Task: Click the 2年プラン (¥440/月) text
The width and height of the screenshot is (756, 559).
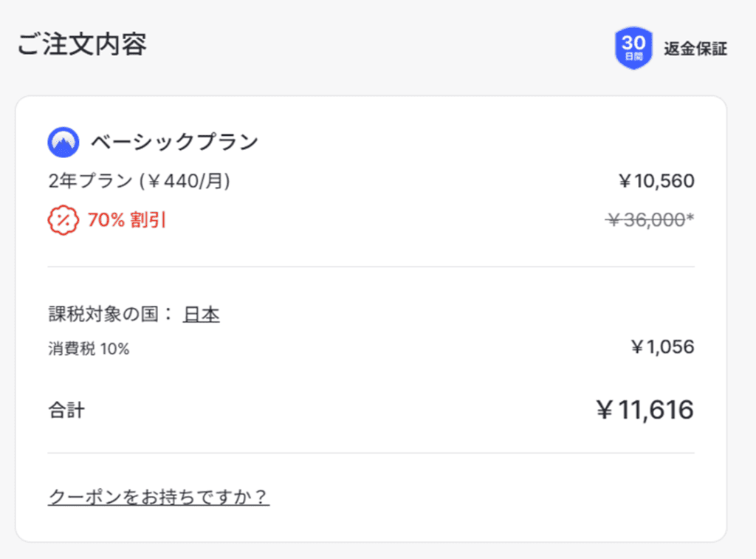Action: point(139,181)
